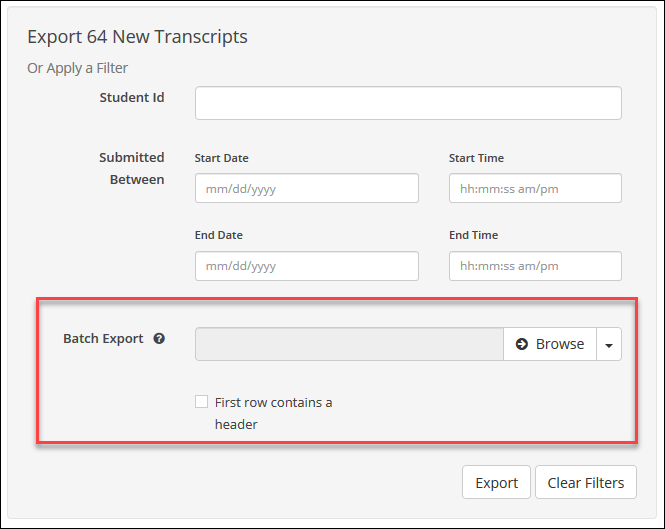Click the End Time input field
665x529 pixels.
535,266
